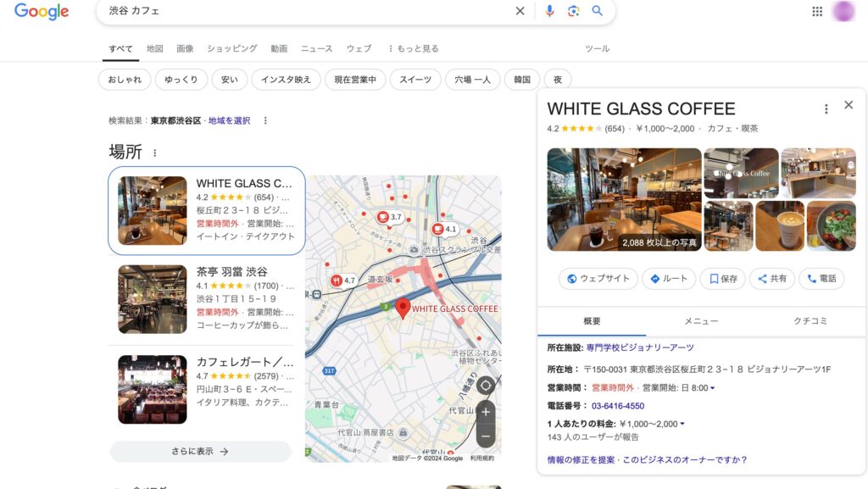Screen dimensions: 868x489
Task: Click the red WHITE GLASS COFFEE map pin
Action: (x=403, y=308)
